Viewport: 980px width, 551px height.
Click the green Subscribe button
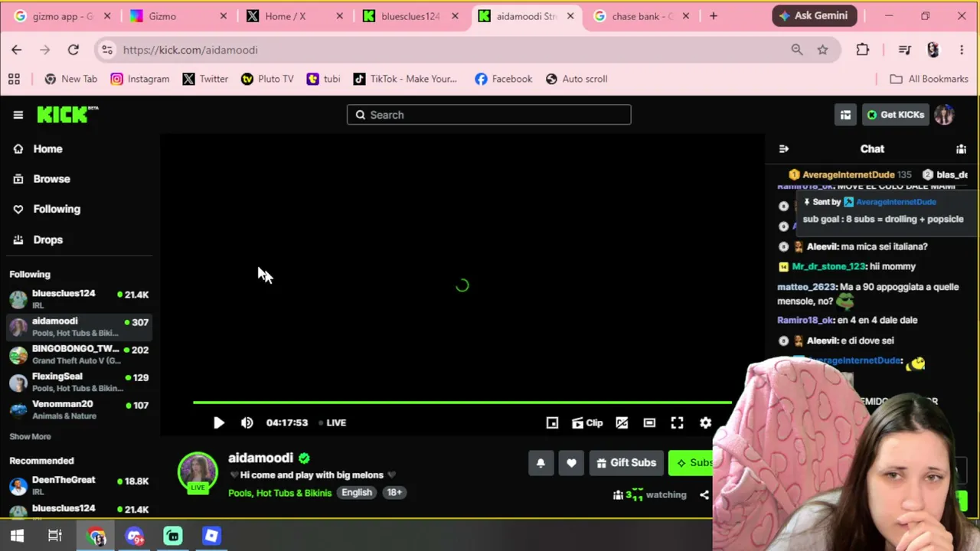coord(691,463)
